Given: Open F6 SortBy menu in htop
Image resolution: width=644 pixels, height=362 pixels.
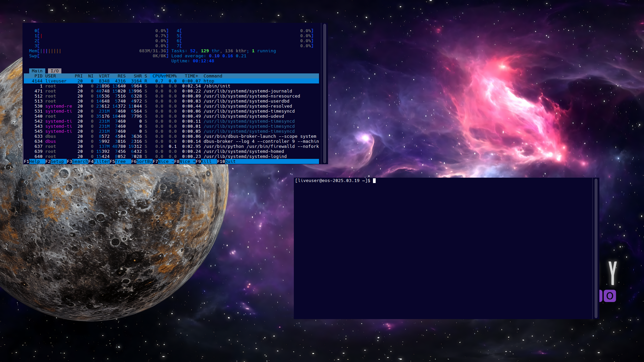Looking at the screenshot, I should click(142, 162).
